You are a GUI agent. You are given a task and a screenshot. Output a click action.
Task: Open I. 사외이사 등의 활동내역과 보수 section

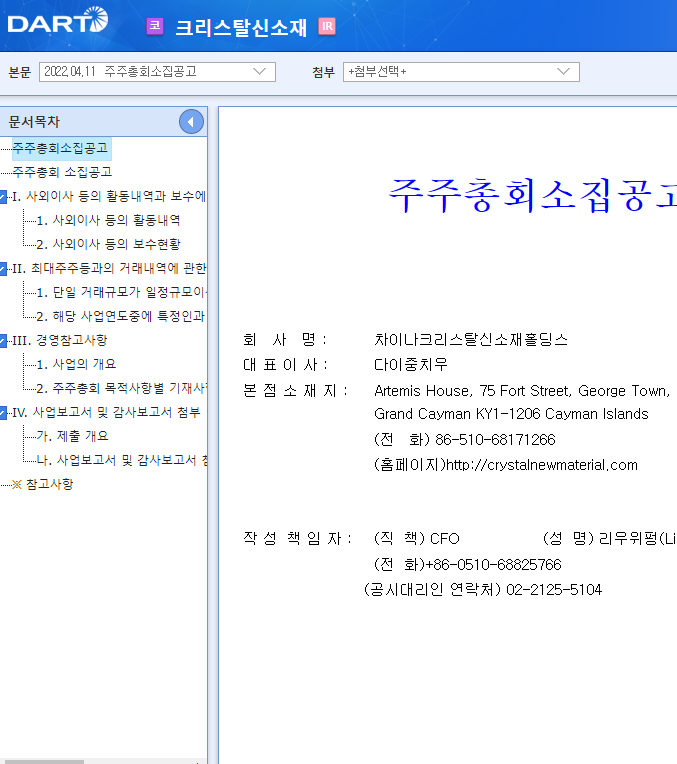point(109,196)
